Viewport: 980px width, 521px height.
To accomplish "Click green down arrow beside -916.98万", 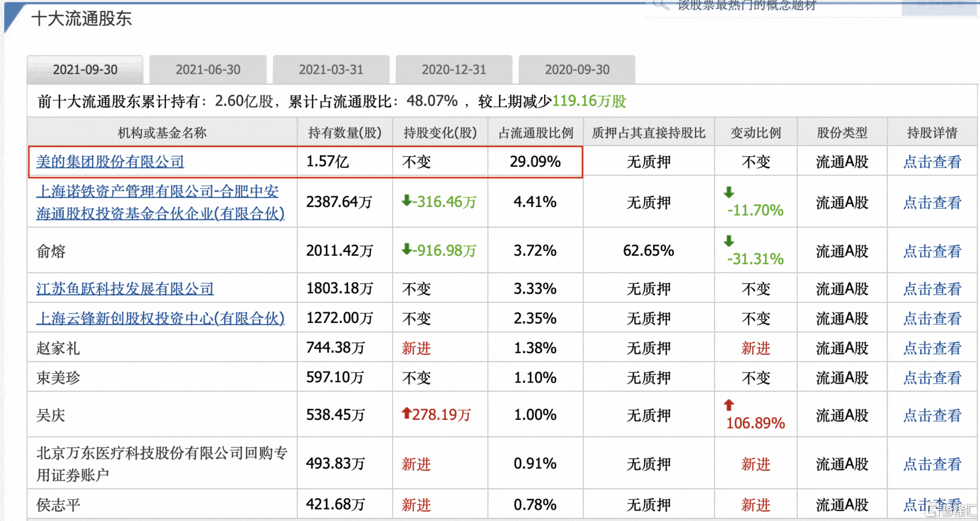I will coord(406,249).
